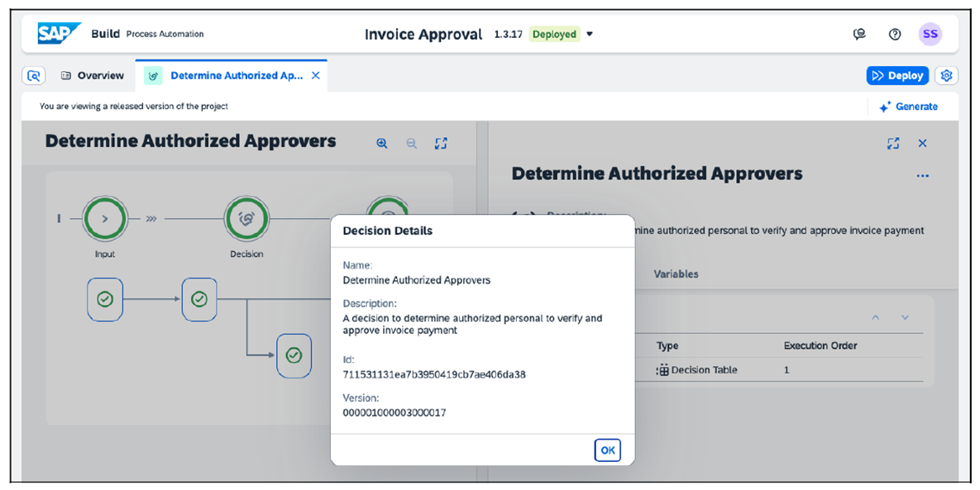Confirm the Decision Details dialog with OK
This screenshot has width=980, height=490.
tap(607, 450)
